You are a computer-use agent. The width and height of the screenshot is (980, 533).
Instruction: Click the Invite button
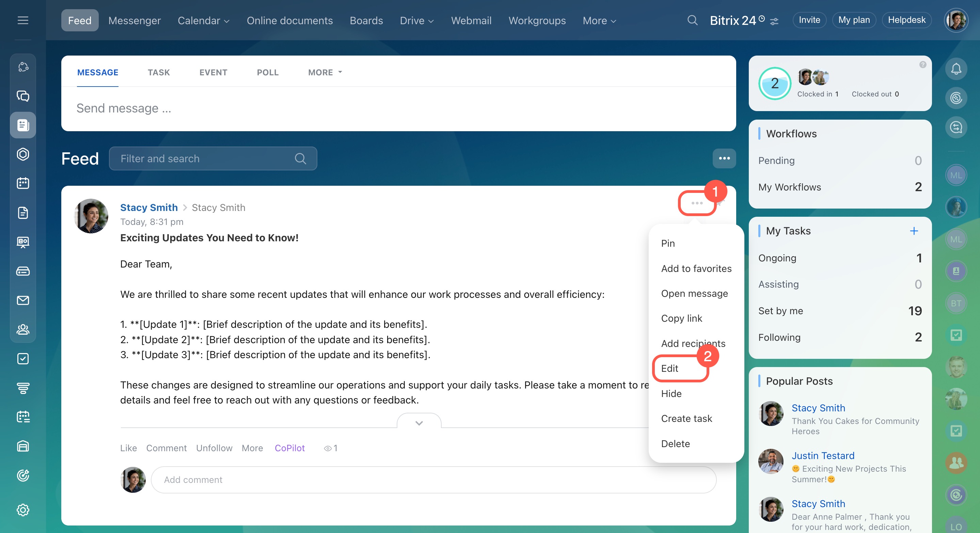point(809,20)
